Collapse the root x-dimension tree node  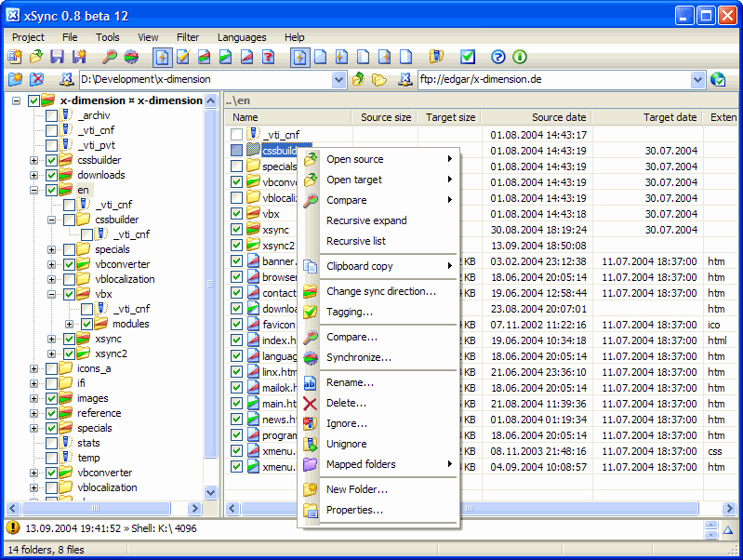click(16, 100)
